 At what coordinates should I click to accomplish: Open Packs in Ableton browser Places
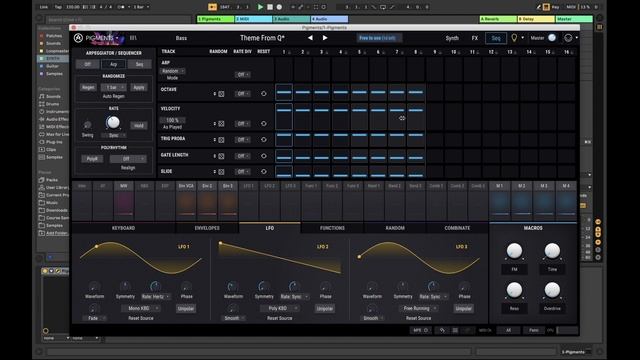point(51,180)
